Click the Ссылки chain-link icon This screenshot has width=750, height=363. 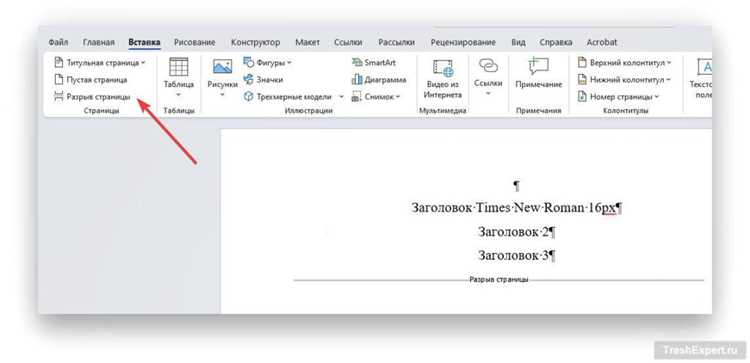[488, 66]
